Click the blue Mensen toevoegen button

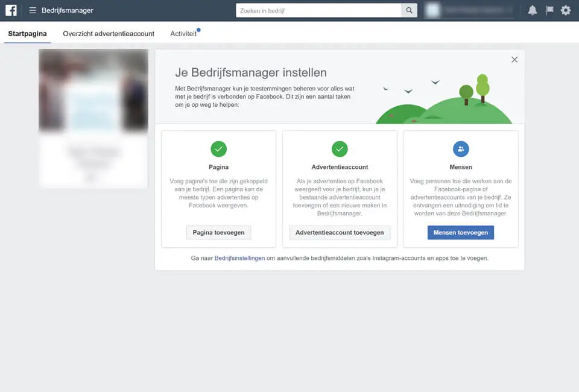(x=460, y=233)
